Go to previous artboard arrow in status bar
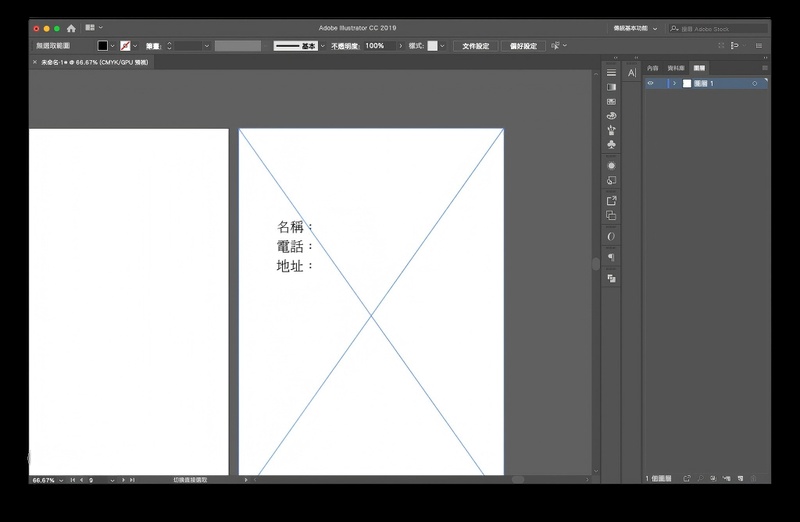Image resolution: width=800 pixels, height=522 pixels. pyautogui.click(x=82, y=480)
